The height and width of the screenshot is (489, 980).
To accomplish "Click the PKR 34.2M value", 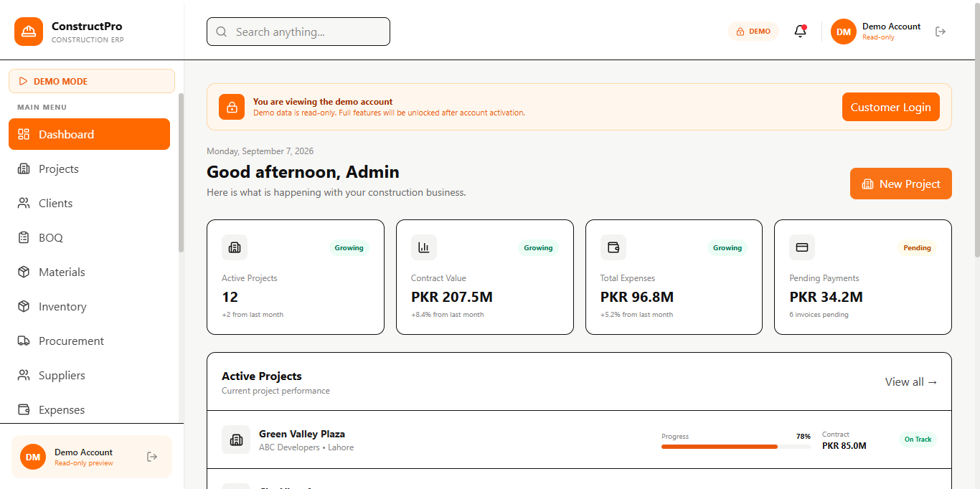I will click(826, 297).
